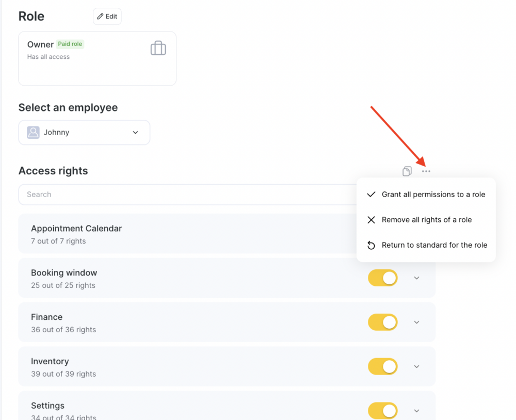Image resolution: width=516 pixels, height=420 pixels.
Task: Toggle off Finance access rights
Action: pos(383,322)
